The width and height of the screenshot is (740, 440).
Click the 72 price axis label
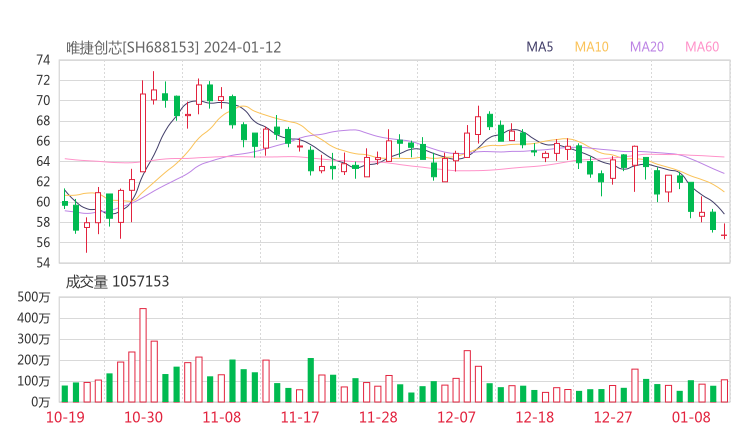(x=43, y=80)
